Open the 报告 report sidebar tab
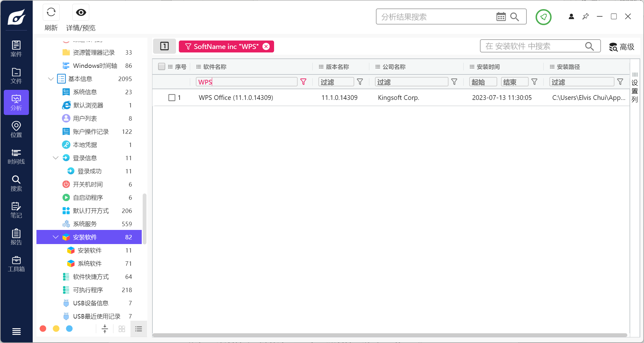 point(16,237)
